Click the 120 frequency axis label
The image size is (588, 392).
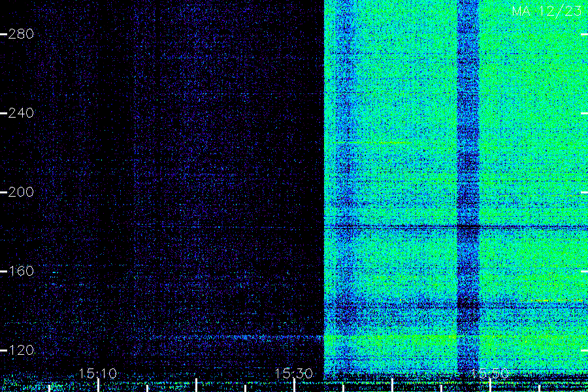[21, 350]
